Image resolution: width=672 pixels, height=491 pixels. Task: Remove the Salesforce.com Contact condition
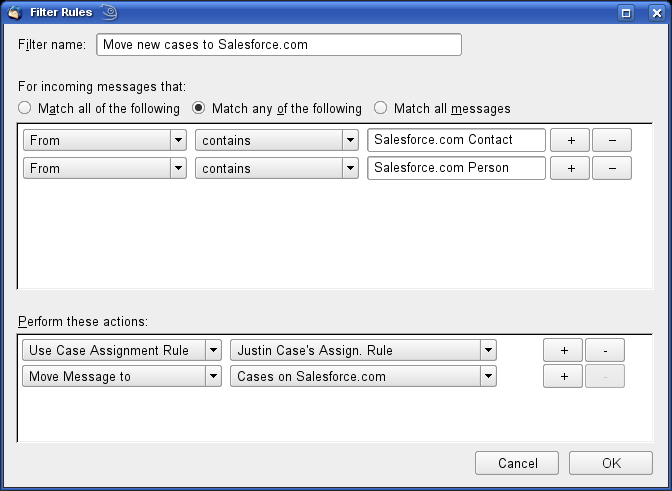[x=612, y=140]
